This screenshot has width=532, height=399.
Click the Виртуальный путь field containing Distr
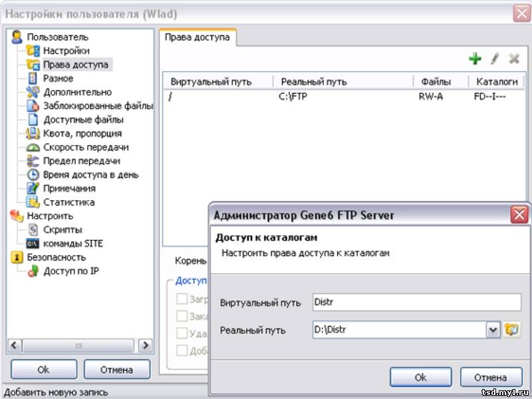point(417,302)
